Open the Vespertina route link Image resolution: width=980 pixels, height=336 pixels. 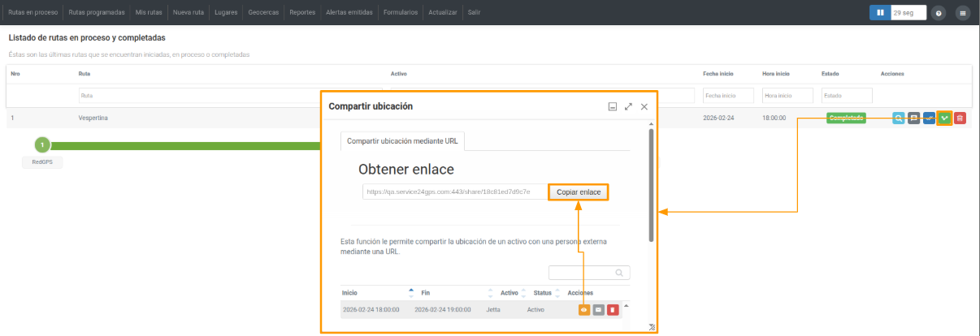(93, 118)
